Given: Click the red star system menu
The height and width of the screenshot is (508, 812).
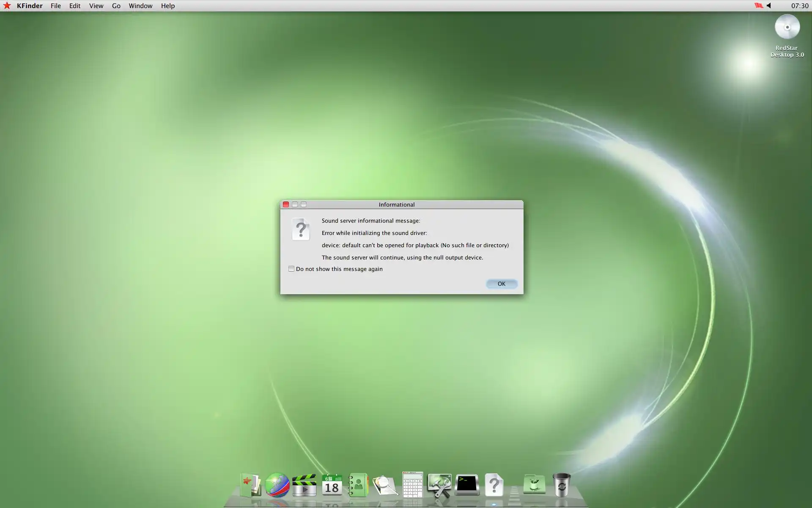Looking at the screenshot, I should [x=7, y=6].
